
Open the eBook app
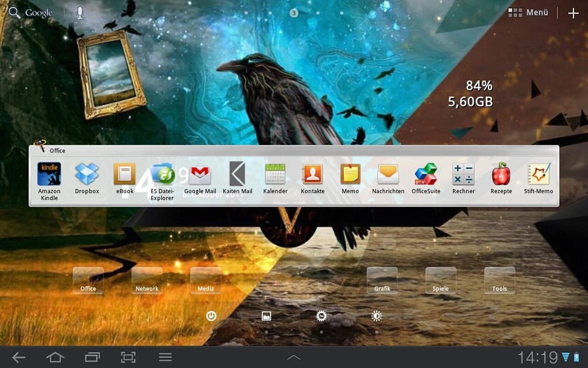[125, 178]
